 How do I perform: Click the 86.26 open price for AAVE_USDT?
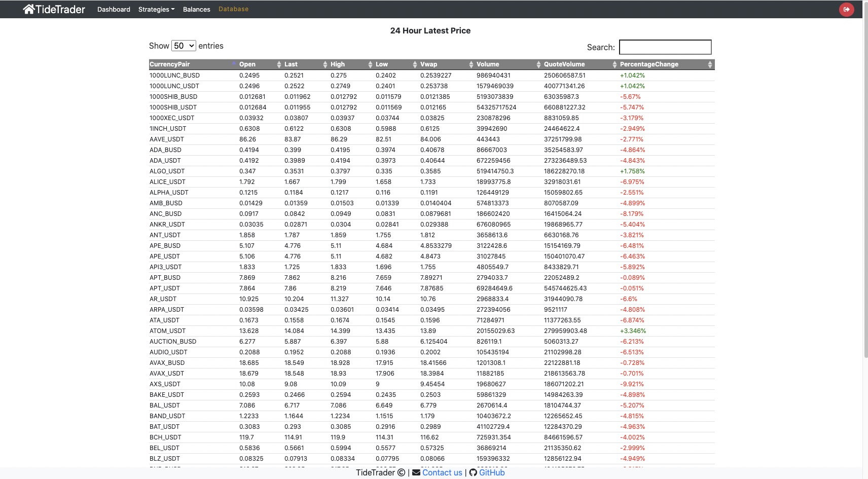[x=247, y=139]
